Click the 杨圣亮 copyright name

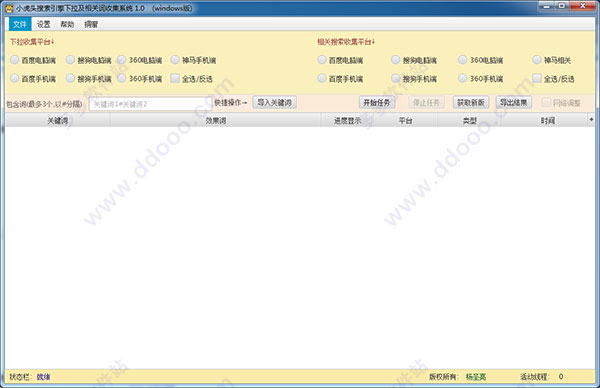476,377
